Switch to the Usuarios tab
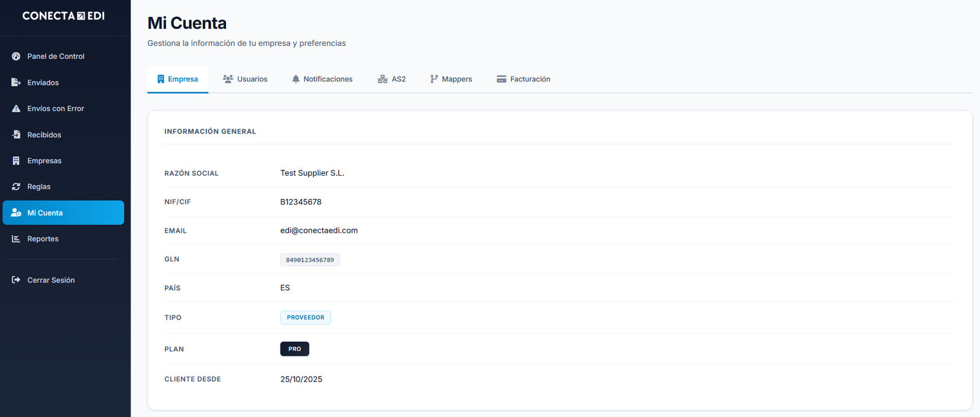980x417 pixels. tap(245, 79)
